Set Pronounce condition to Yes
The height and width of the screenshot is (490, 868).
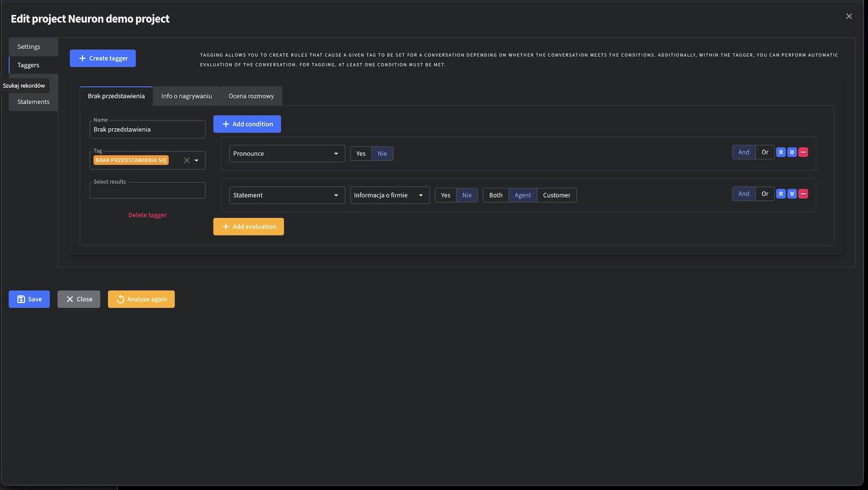coord(361,154)
